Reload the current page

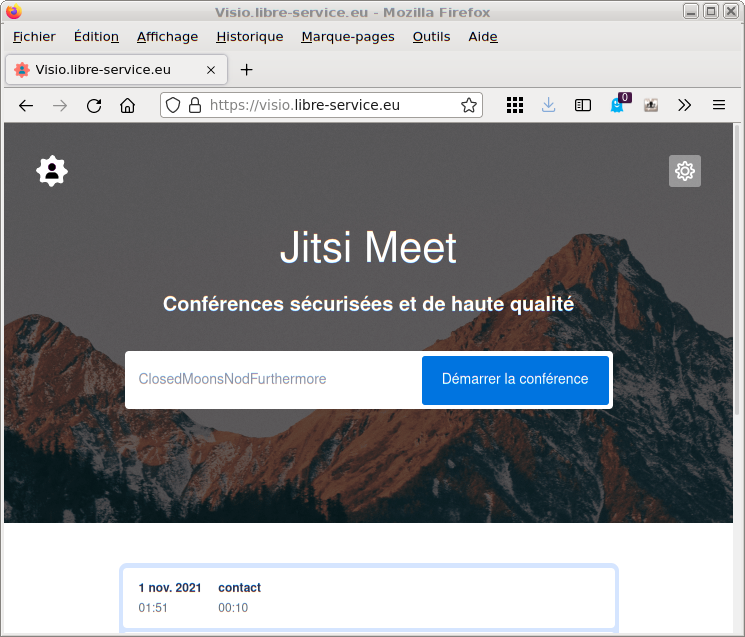[x=94, y=105]
